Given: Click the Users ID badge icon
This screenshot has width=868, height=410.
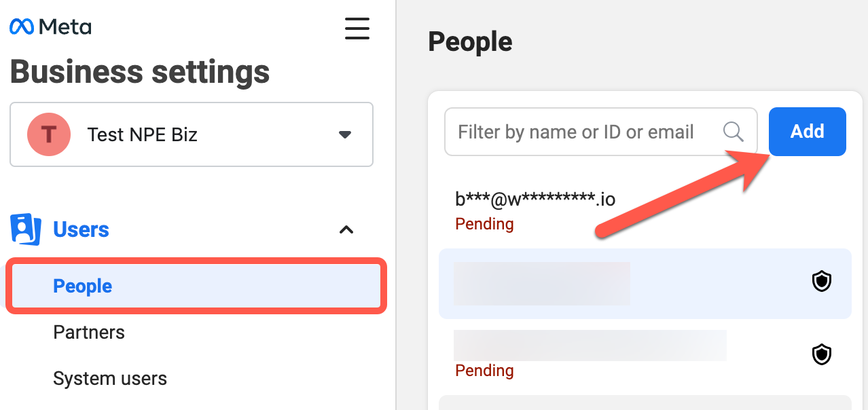Looking at the screenshot, I should click(x=22, y=229).
